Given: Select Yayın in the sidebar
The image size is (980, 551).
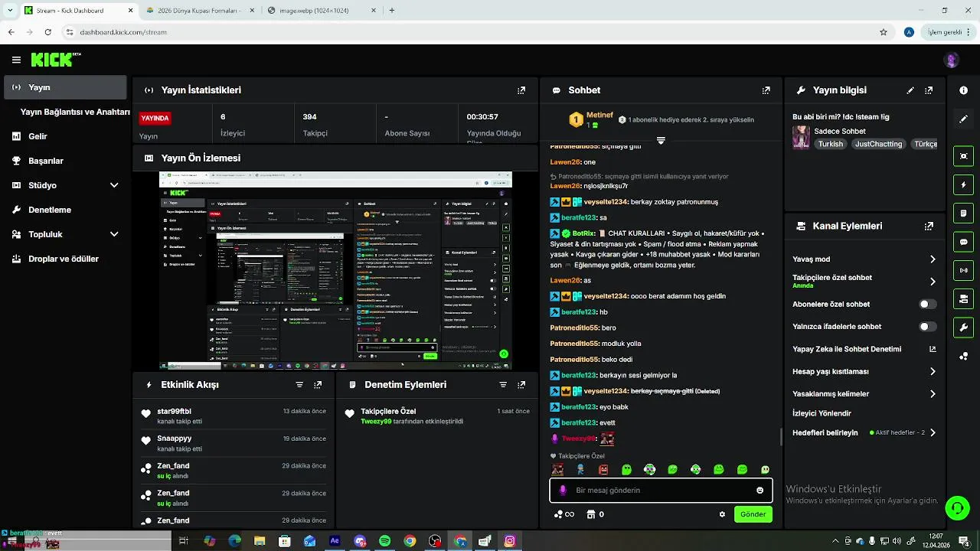Looking at the screenshot, I should (65, 87).
